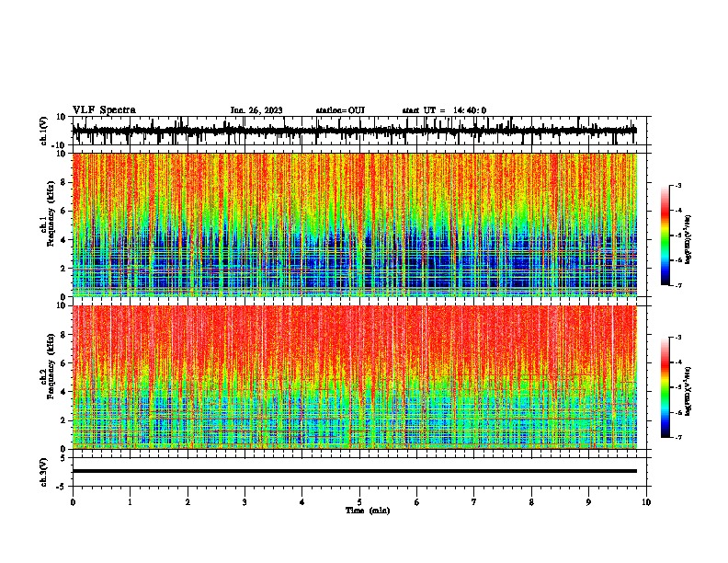This screenshot has height=563, width=728.
Task: Click the "2" minute tick on time axis
Action: (188, 502)
